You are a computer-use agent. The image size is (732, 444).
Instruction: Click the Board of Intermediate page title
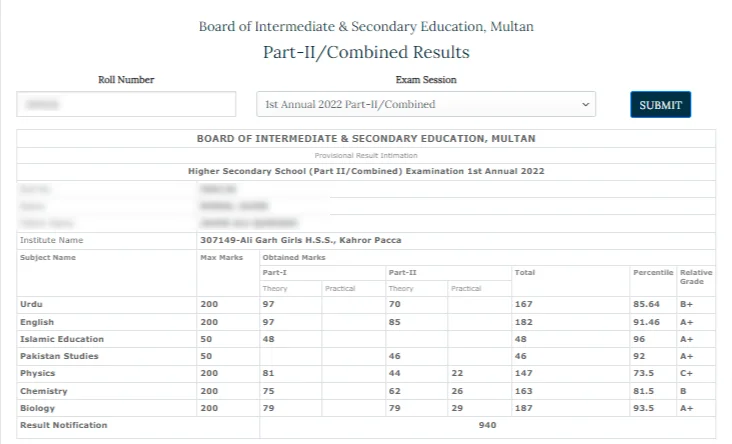[366, 26]
